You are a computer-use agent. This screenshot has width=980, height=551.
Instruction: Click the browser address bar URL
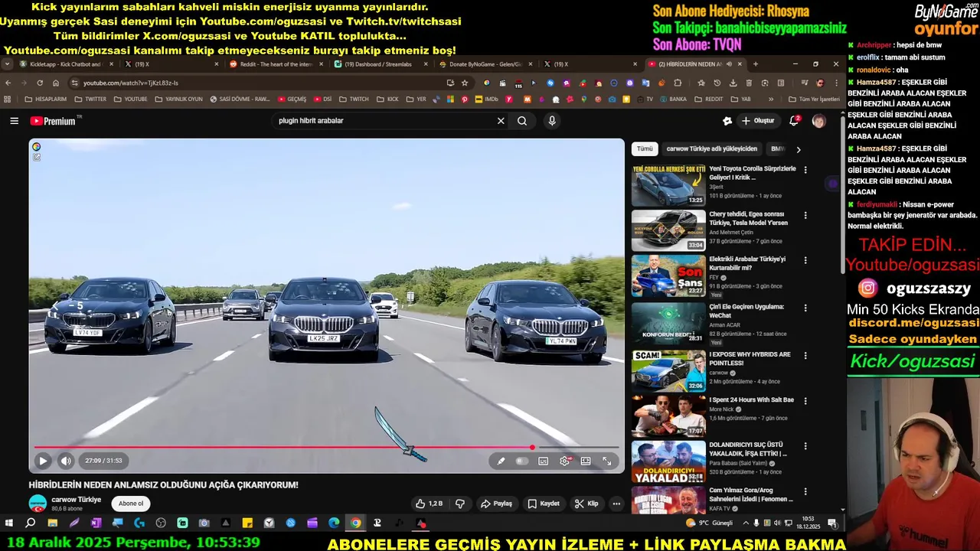[131, 83]
